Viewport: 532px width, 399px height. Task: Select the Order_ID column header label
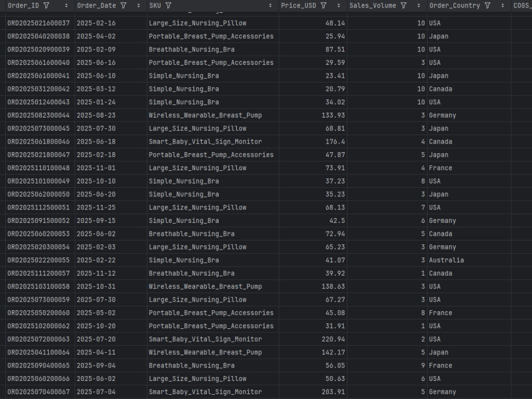23,5
